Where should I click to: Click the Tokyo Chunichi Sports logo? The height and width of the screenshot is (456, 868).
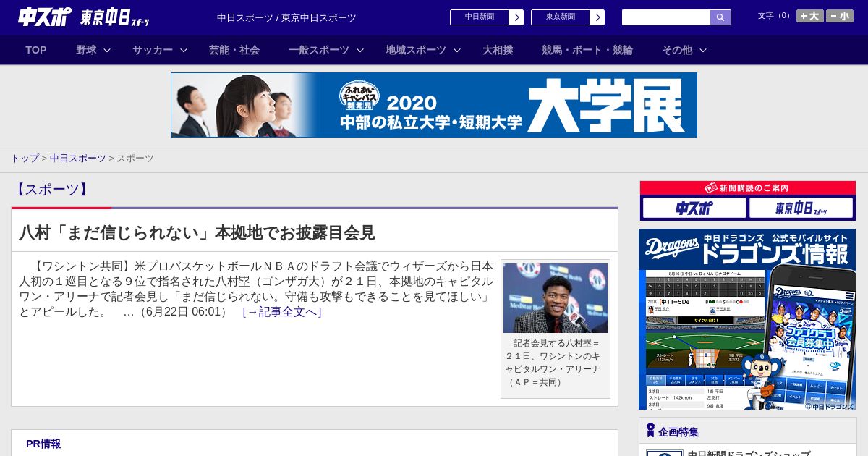pos(115,17)
